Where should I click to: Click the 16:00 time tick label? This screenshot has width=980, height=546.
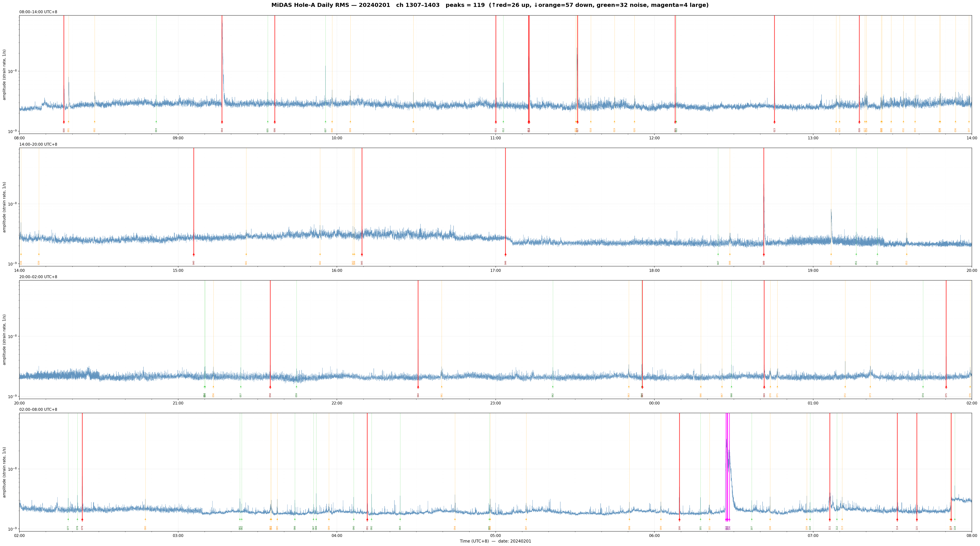[x=337, y=271]
